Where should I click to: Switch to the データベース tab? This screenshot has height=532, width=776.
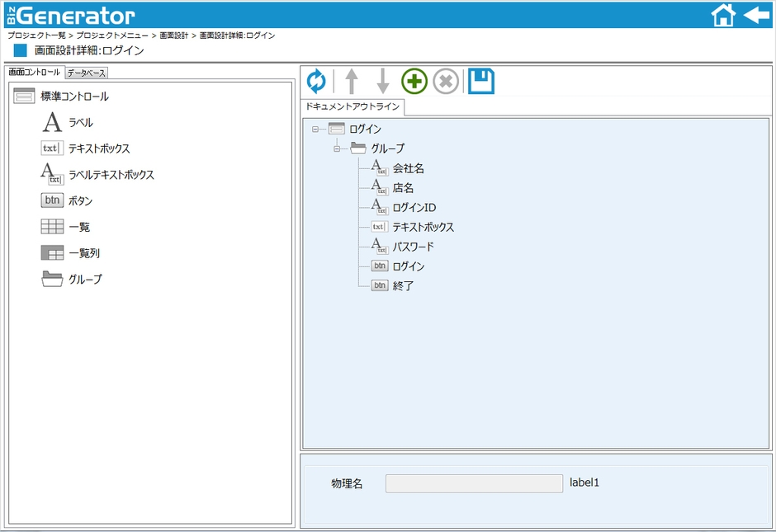[x=87, y=73]
